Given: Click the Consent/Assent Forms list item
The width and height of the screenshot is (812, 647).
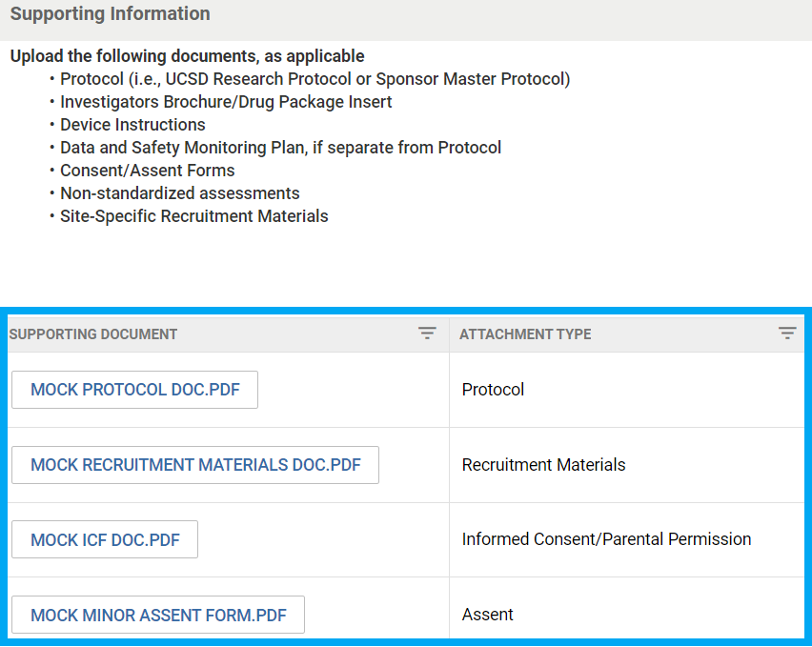Looking at the screenshot, I should pos(147,171).
